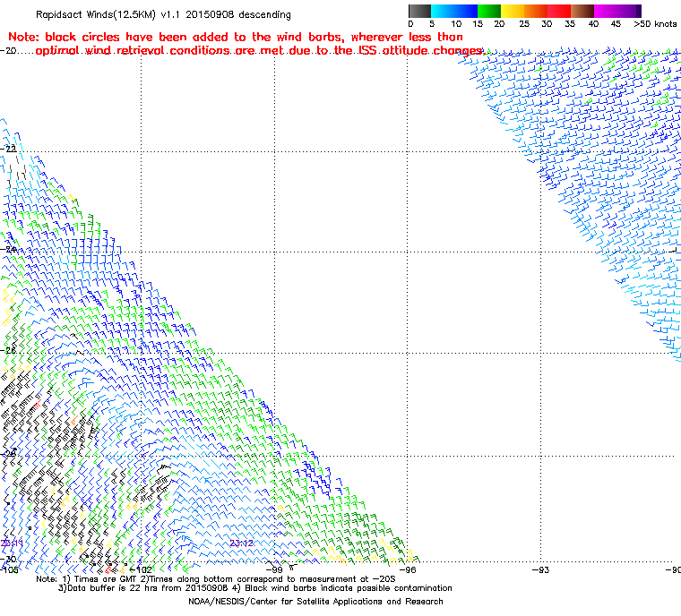The image size is (681, 616).
Task: Click the -93 longitude label
Action: (x=540, y=569)
